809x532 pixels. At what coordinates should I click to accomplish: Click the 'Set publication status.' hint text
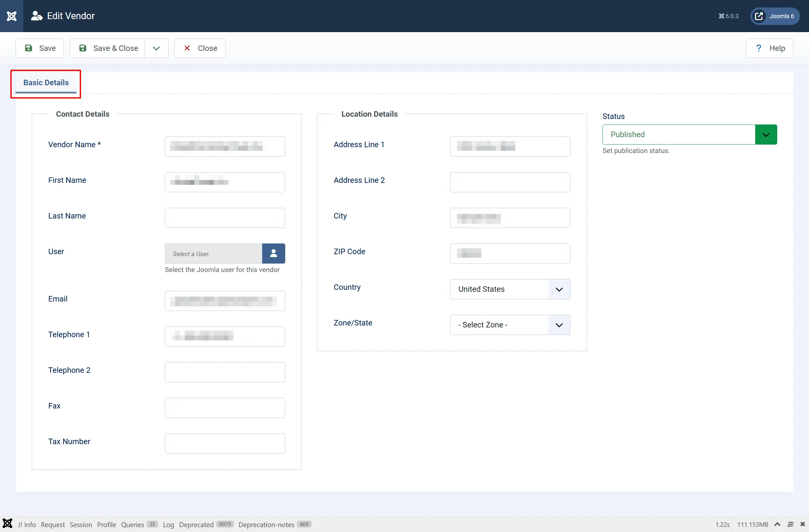point(636,151)
